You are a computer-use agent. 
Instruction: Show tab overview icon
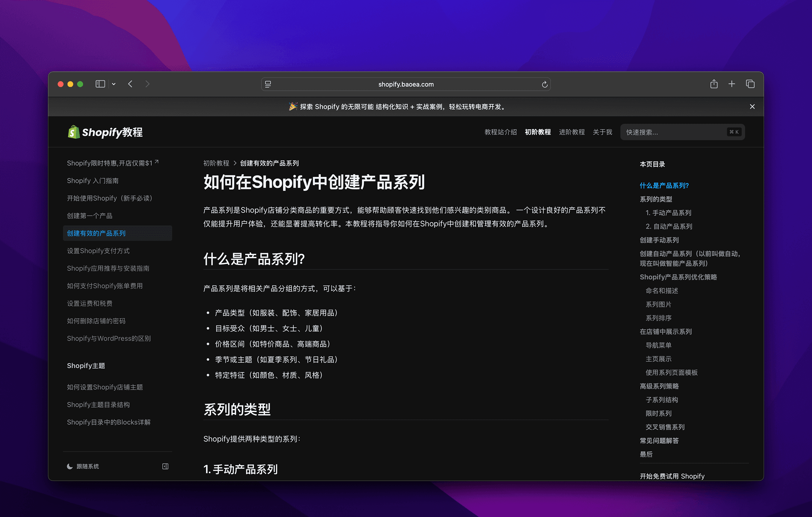750,84
